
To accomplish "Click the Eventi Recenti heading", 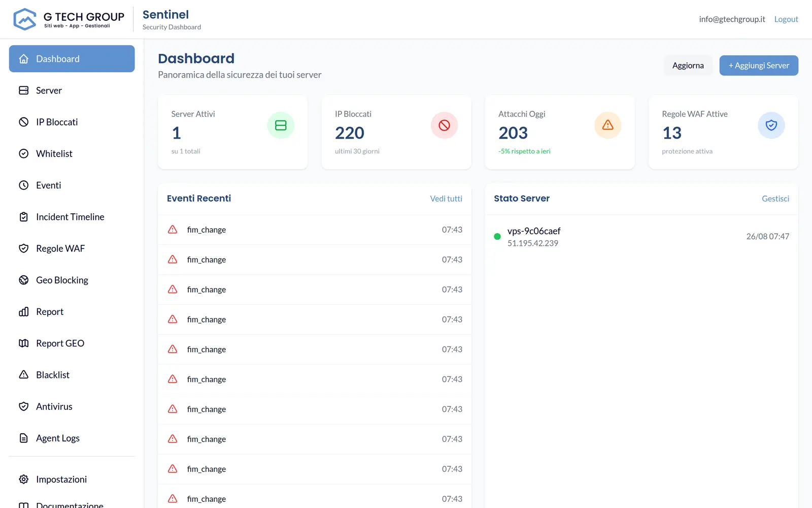I will pos(199,199).
